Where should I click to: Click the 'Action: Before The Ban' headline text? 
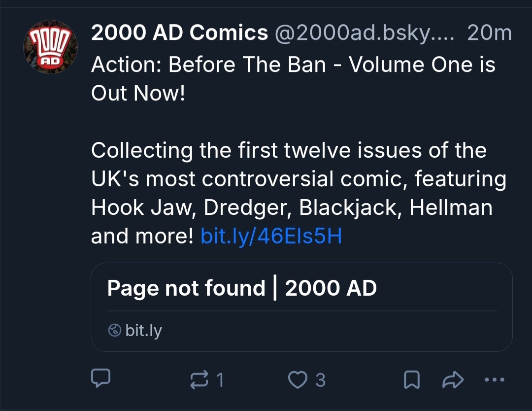coord(208,65)
